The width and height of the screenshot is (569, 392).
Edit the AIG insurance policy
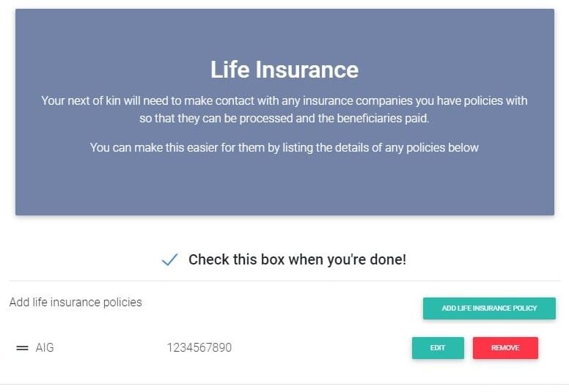coord(438,348)
